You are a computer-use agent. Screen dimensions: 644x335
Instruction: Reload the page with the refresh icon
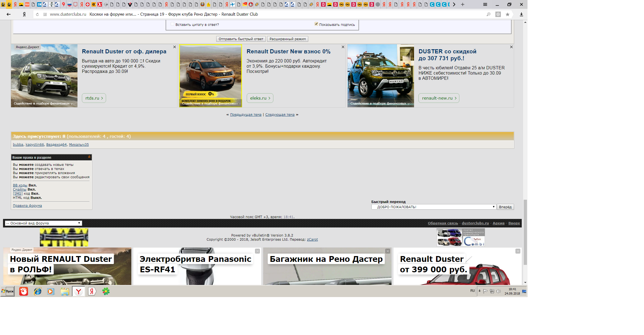[x=37, y=14]
